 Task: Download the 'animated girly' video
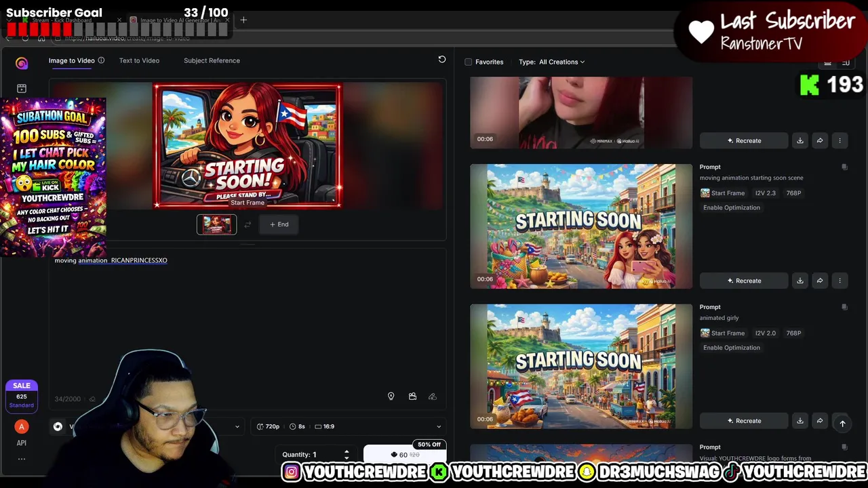click(x=800, y=421)
